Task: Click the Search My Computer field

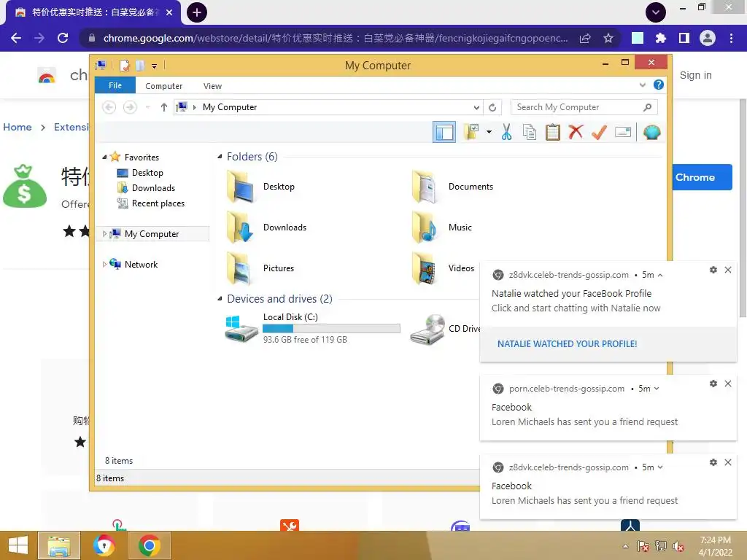Action: click(x=584, y=107)
